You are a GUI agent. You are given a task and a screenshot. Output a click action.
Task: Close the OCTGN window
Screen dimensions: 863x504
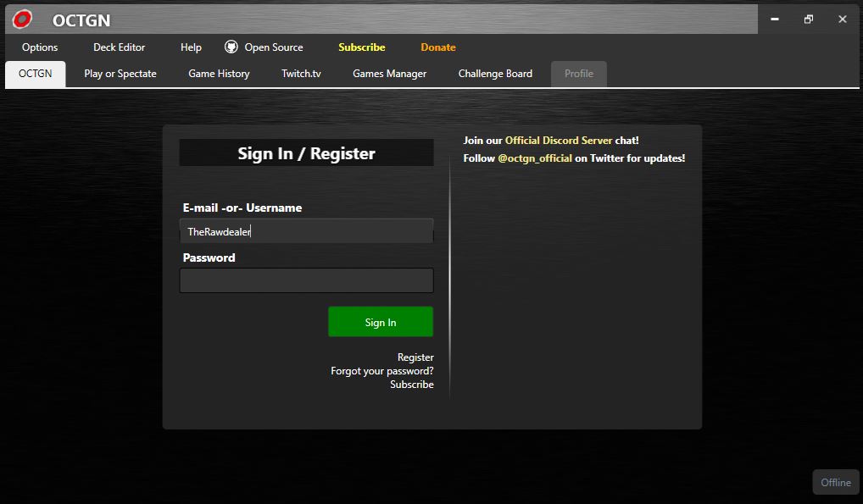click(843, 19)
